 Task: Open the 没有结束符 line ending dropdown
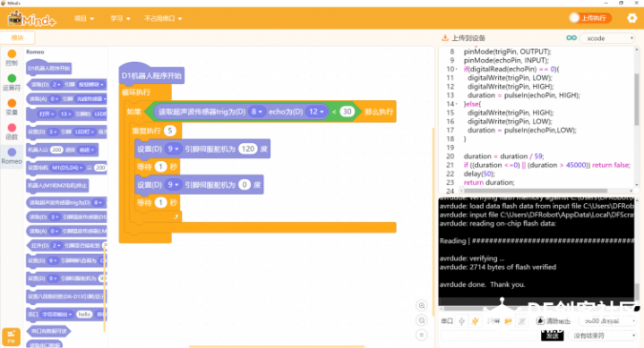point(602,335)
